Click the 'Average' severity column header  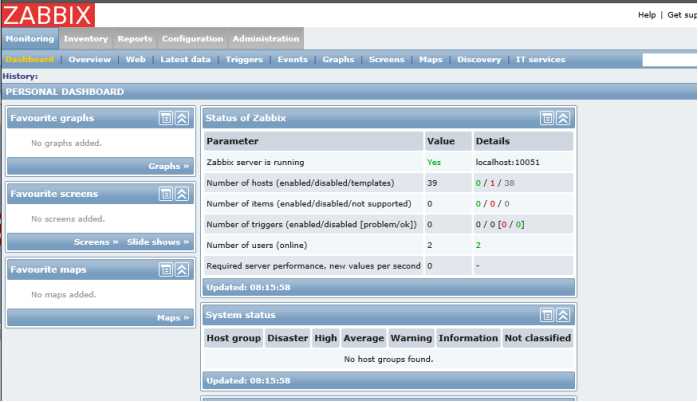coord(364,338)
